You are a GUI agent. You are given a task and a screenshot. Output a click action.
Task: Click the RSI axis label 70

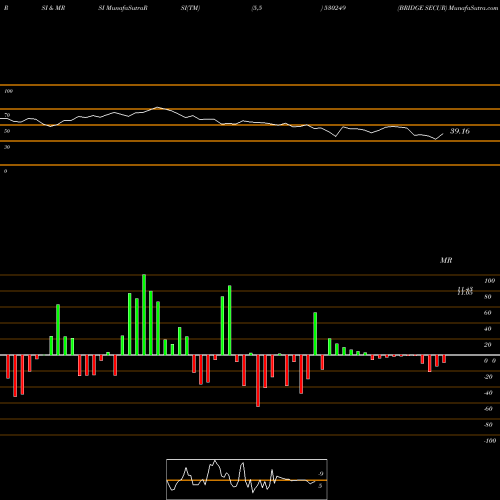coord(7,115)
